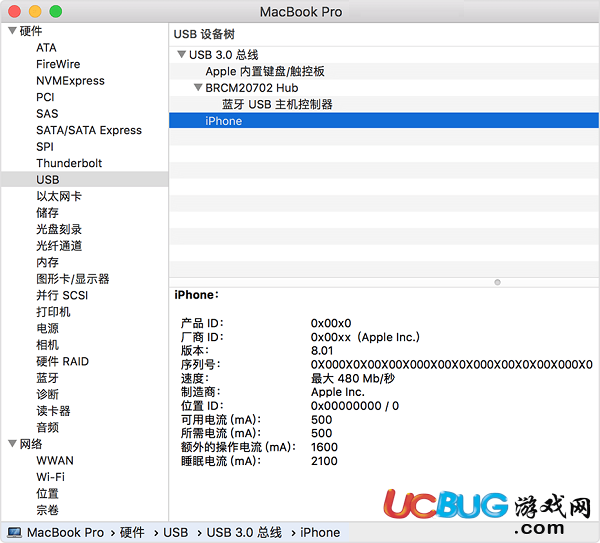Collapse the BRCM20702 Hub node

pos(198,88)
